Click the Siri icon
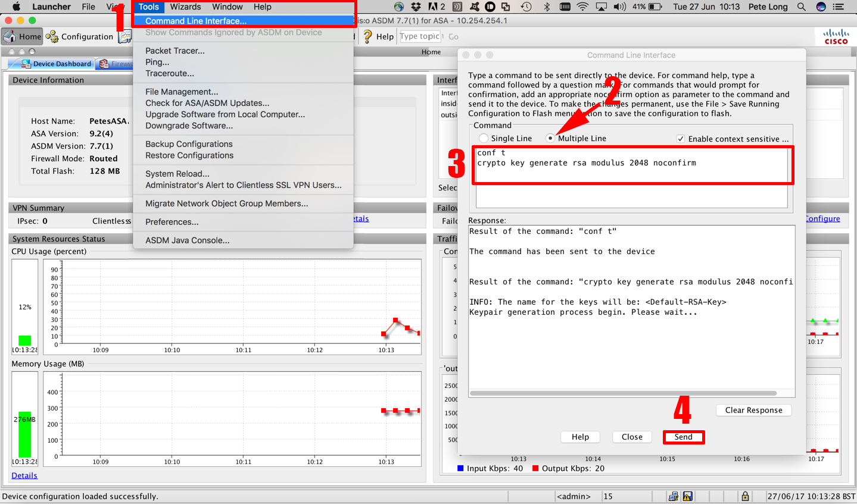The image size is (857, 504). tap(821, 7)
